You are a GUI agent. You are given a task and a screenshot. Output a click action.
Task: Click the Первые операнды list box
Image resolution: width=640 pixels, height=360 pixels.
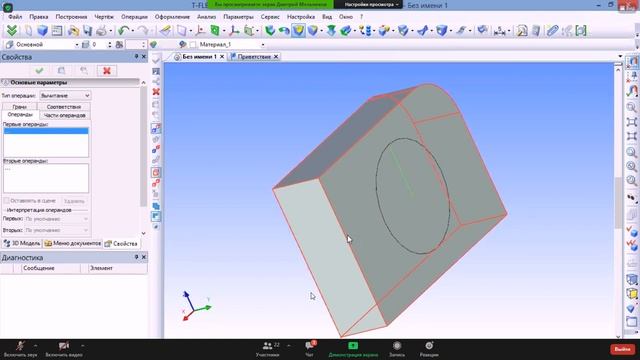click(46, 142)
